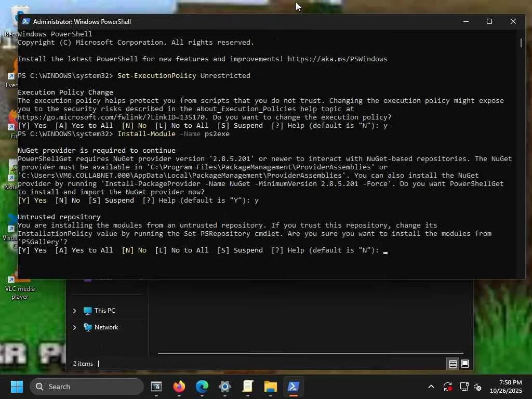The height and width of the screenshot is (399, 532).
Task: Minimize the PowerShell window
Action: (x=466, y=21)
